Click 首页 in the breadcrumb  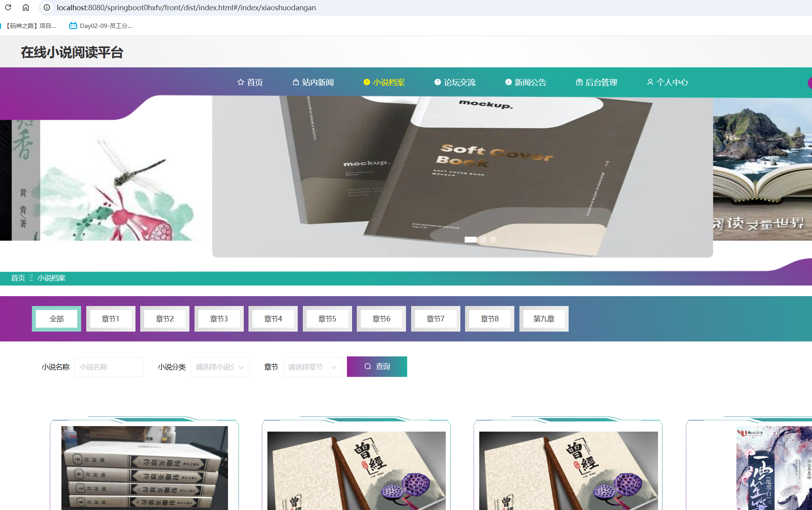coord(18,278)
